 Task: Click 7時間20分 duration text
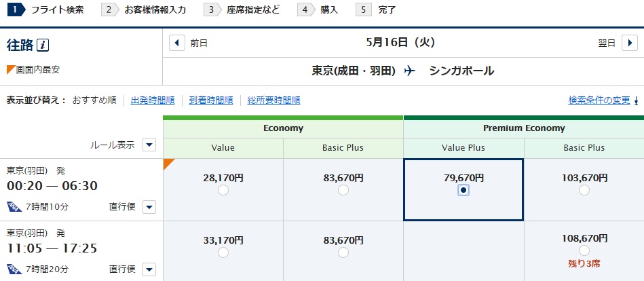[47, 269]
